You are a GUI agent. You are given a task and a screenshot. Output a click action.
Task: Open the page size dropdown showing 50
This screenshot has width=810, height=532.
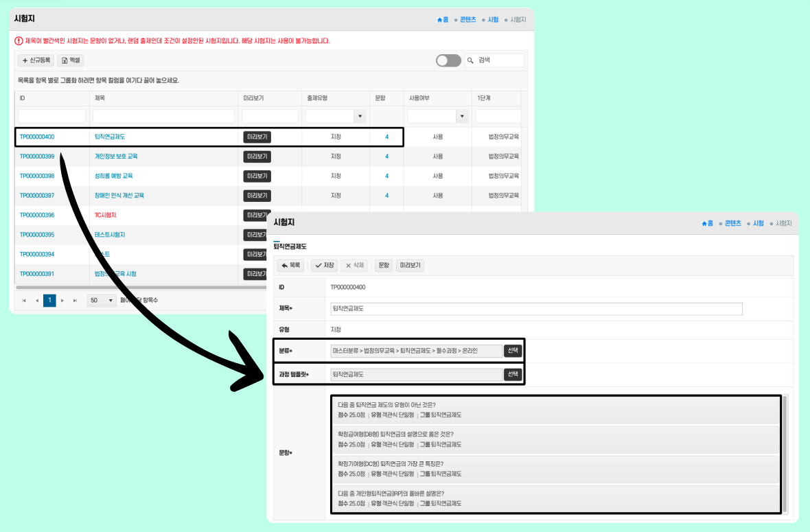(x=102, y=301)
